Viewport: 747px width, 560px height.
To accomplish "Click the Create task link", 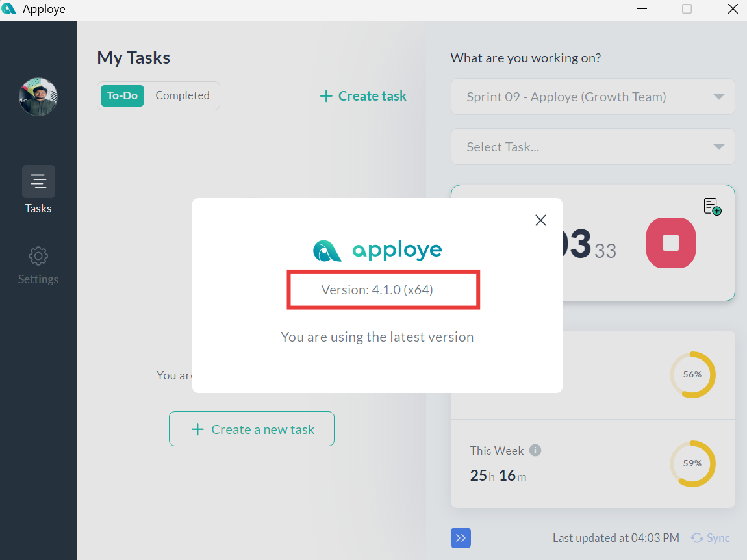I will pyautogui.click(x=363, y=96).
